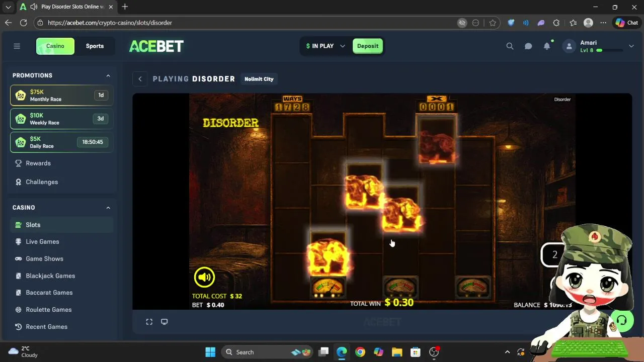Screen dimensions: 644x362
Task: Open the $75K Monthly Race
Action: click(61, 95)
